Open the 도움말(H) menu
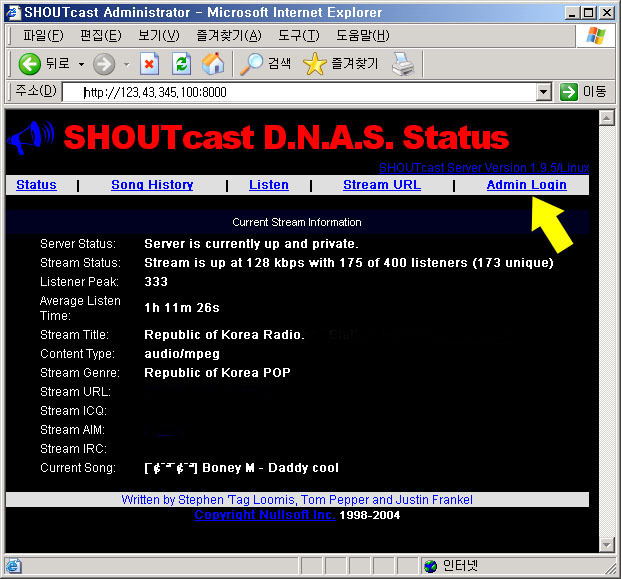 coord(363,36)
